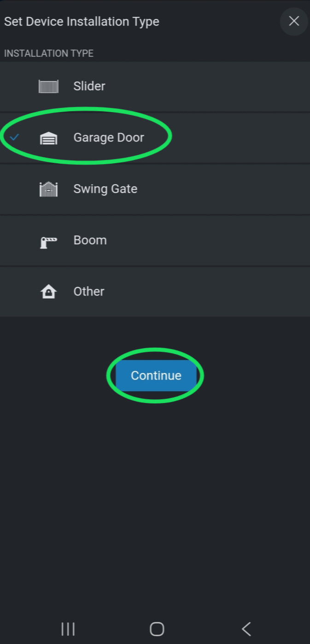Click the empty check slot left of Boom
Screen dimensions: 310x644
click(x=15, y=241)
